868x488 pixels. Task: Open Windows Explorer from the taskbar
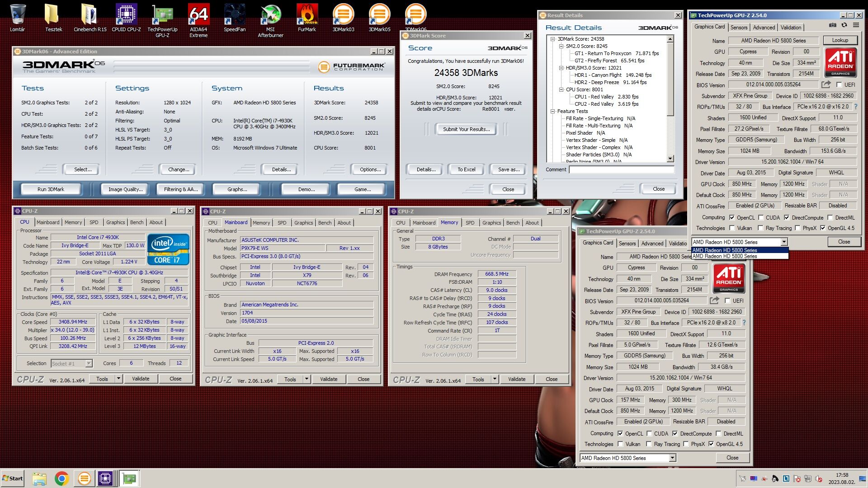pyautogui.click(x=39, y=478)
